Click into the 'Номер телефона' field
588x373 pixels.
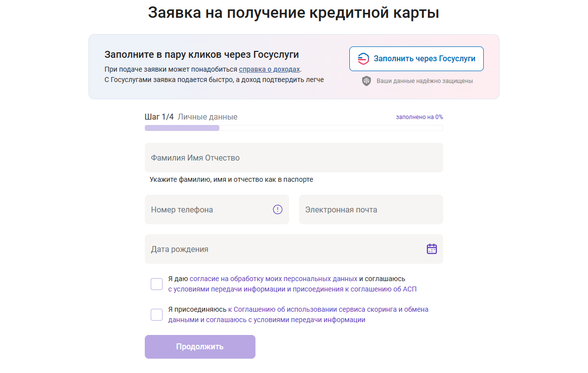(x=210, y=209)
